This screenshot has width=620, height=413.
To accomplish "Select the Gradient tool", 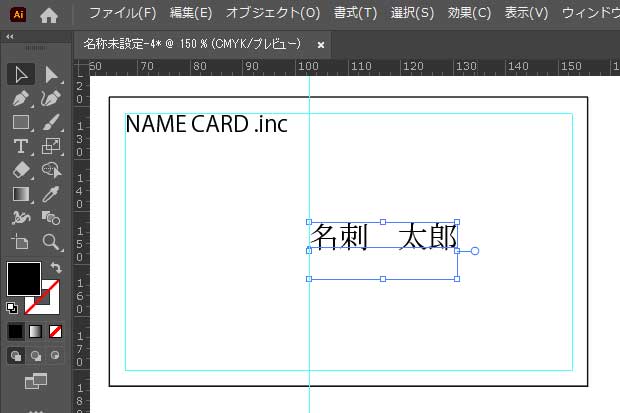I will 21,194.
